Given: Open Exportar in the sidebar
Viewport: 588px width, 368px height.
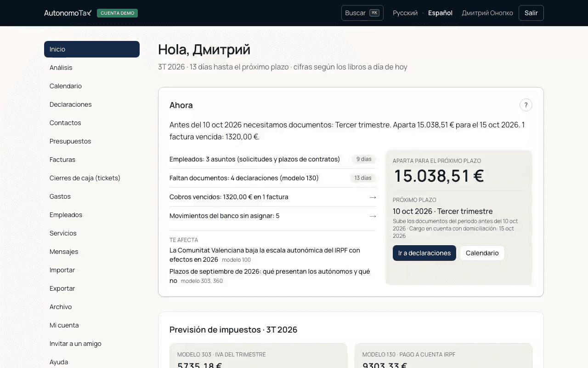Looking at the screenshot, I should coord(92,288).
